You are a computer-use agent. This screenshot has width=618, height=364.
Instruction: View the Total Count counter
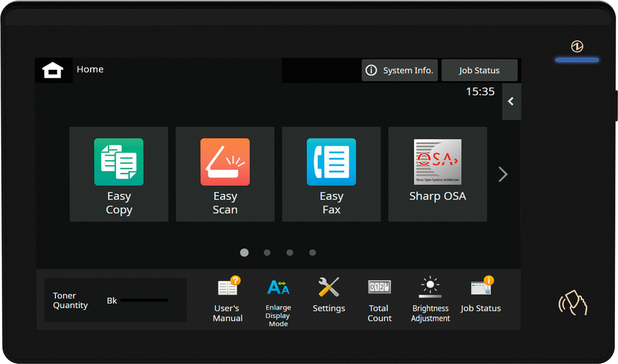coord(379,300)
